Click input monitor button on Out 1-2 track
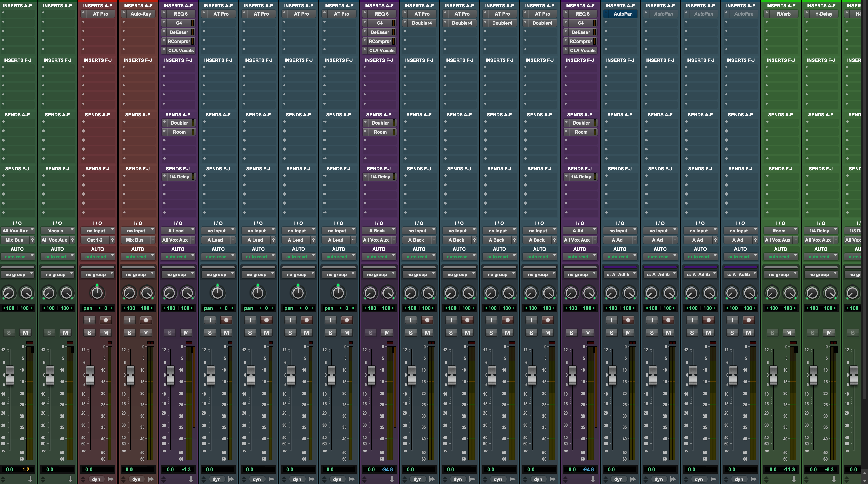 click(89, 320)
